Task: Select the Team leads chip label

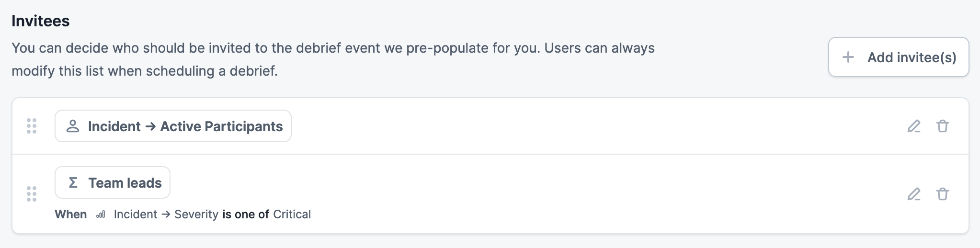Action: point(125,183)
